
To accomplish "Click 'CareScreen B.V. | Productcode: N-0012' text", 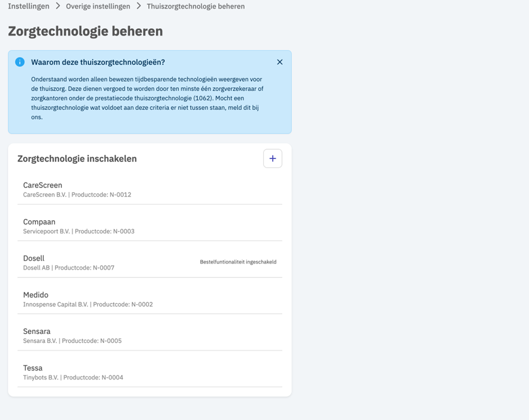I will coord(77,195).
